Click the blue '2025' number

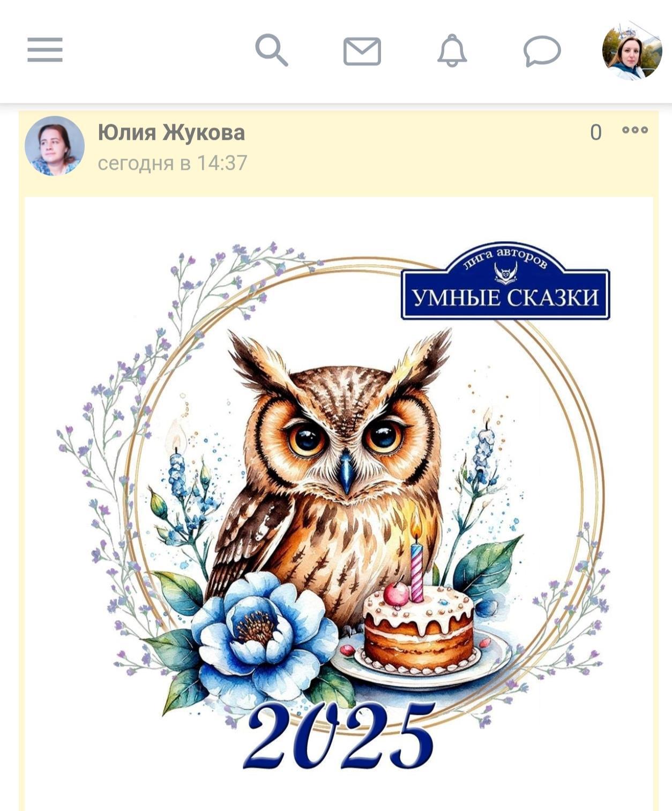[x=339, y=735]
